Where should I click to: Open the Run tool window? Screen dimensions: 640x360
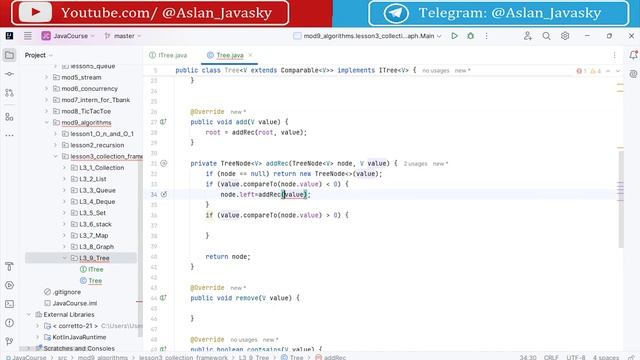coord(9,285)
